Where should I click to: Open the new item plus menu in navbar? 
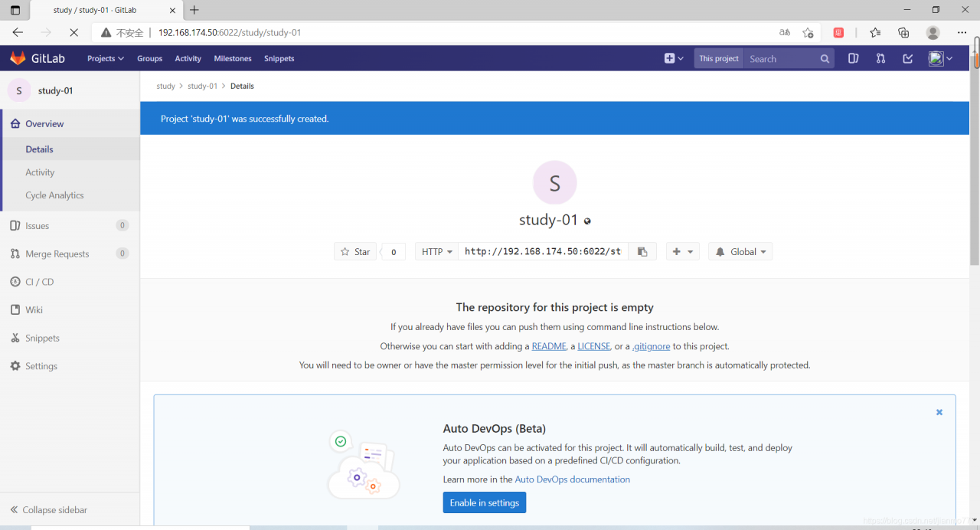point(674,58)
